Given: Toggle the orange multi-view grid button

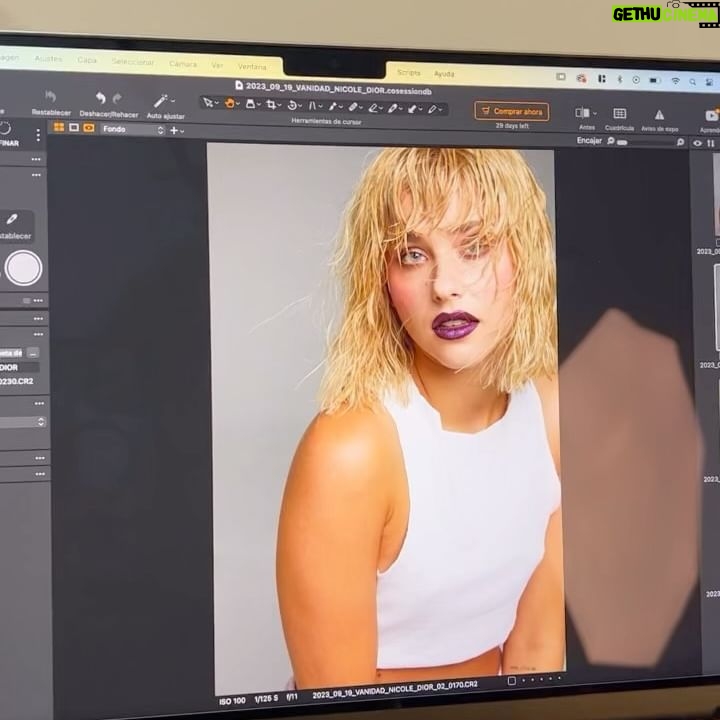Looking at the screenshot, I should (x=59, y=127).
